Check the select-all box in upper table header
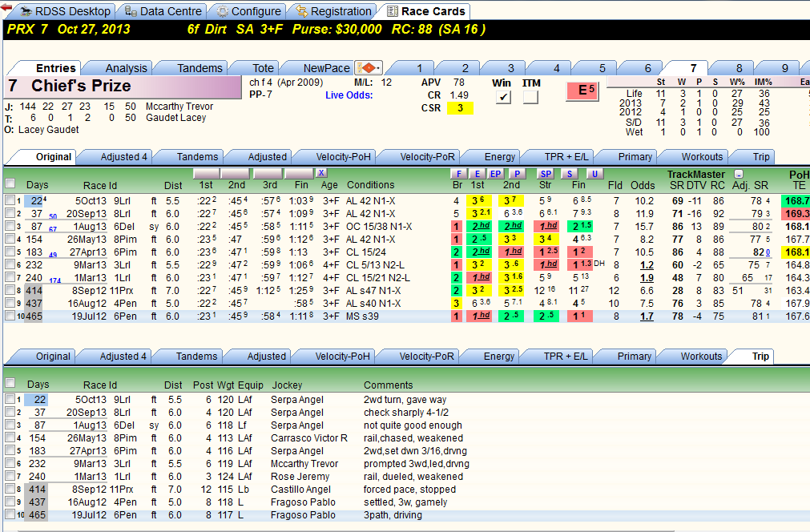Image resolution: width=810 pixels, height=532 pixels. tap(10, 183)
